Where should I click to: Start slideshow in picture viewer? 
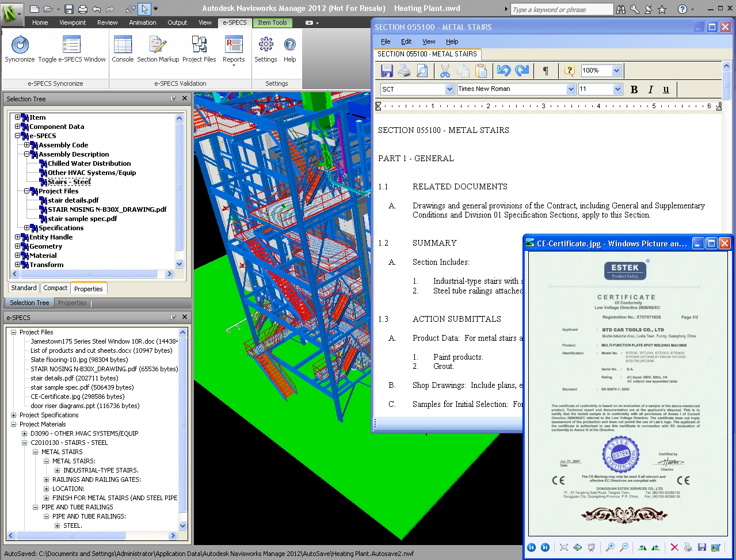click(x=591, y=547)
